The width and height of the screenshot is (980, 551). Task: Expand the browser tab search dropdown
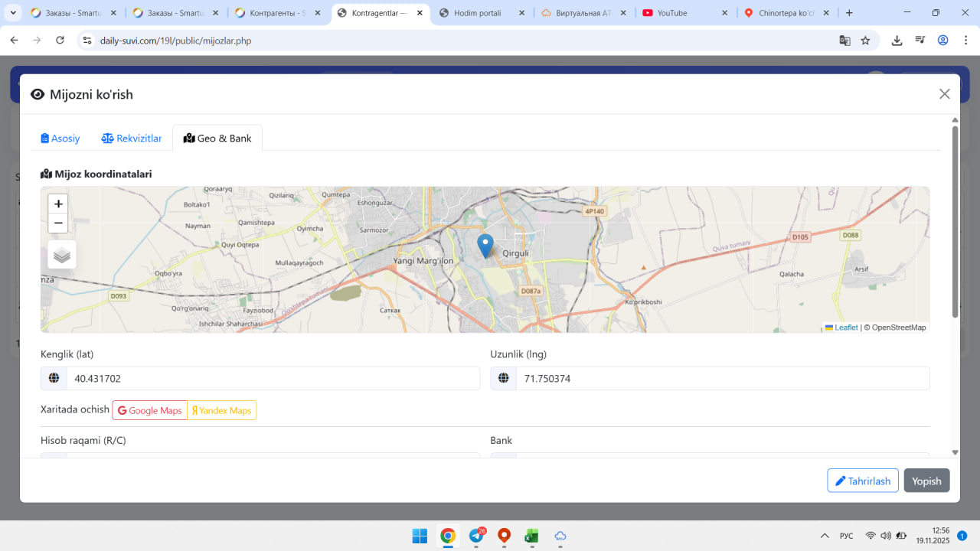(x=13, y=13)
